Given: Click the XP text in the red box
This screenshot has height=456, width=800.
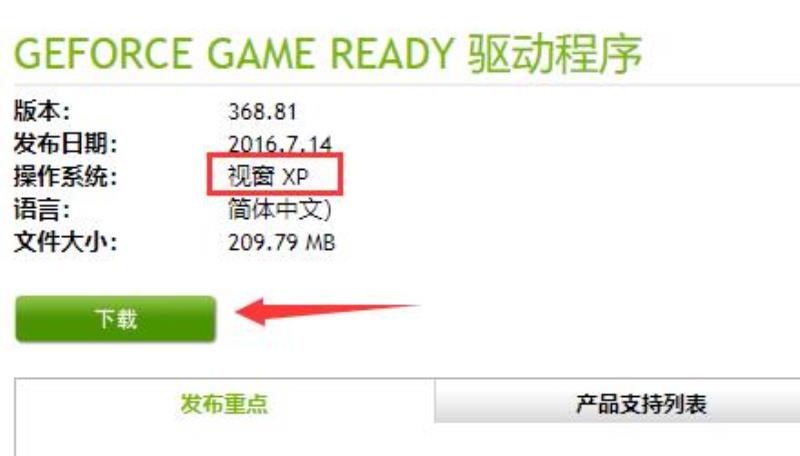Looking at the screenshot, I should click(x=296, y=177).
